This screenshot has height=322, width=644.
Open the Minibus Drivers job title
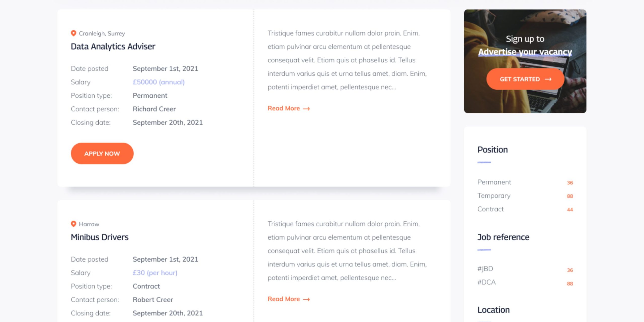coord(100,237)
